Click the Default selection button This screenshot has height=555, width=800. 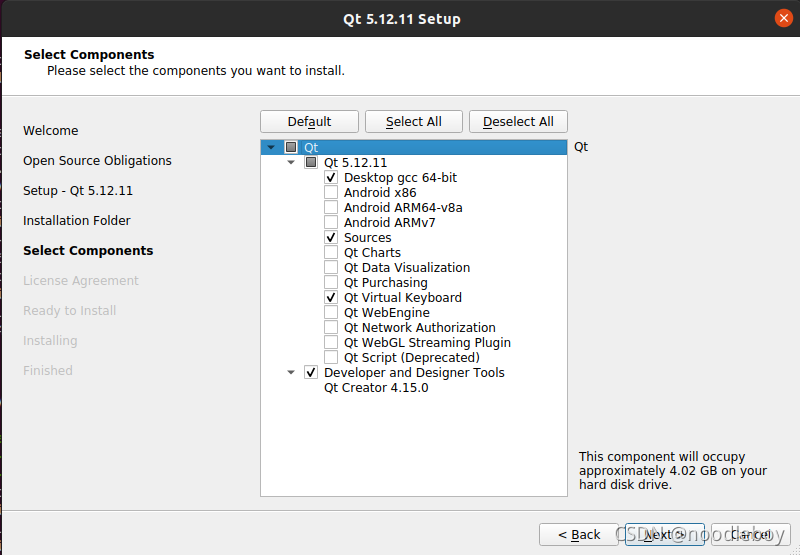point(309,121)
